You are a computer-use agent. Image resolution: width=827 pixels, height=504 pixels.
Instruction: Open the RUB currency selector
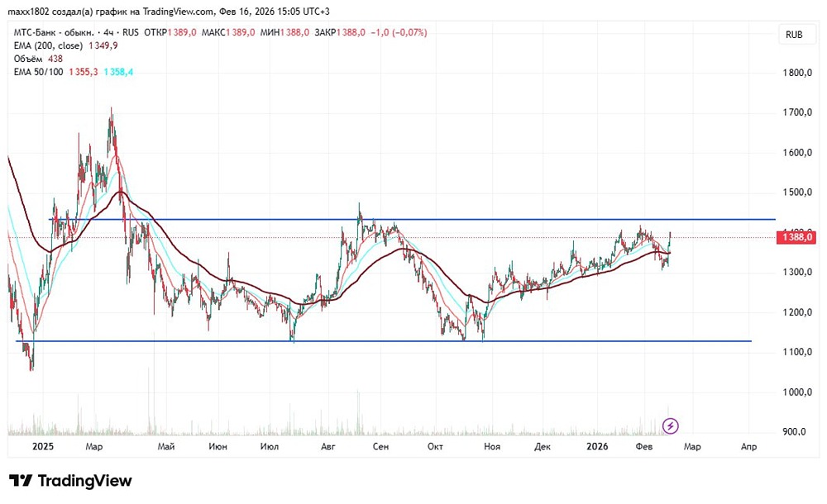pyautogui.click(x=794, y=35)
